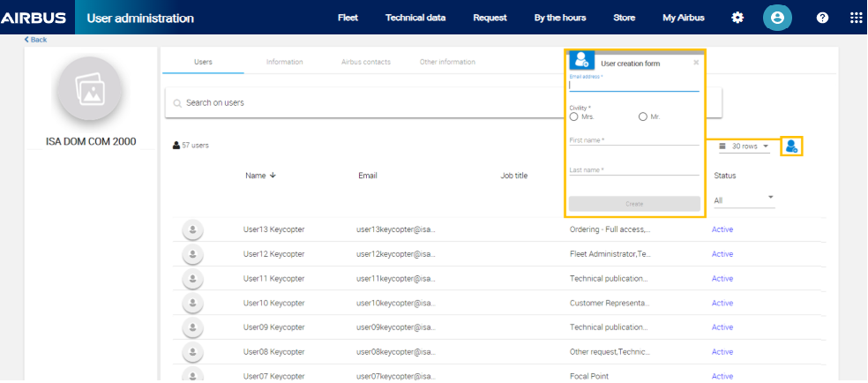Image resolution: width=868 pixels, height=383 pixels.
Task: Click the user11keycopter email cell
Action: tap(396, 278)
